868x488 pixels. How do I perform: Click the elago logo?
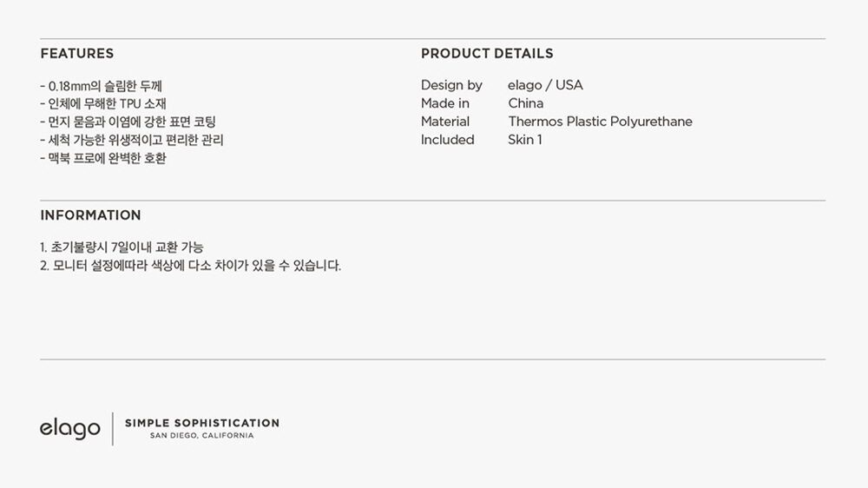(x=69, y=429)
